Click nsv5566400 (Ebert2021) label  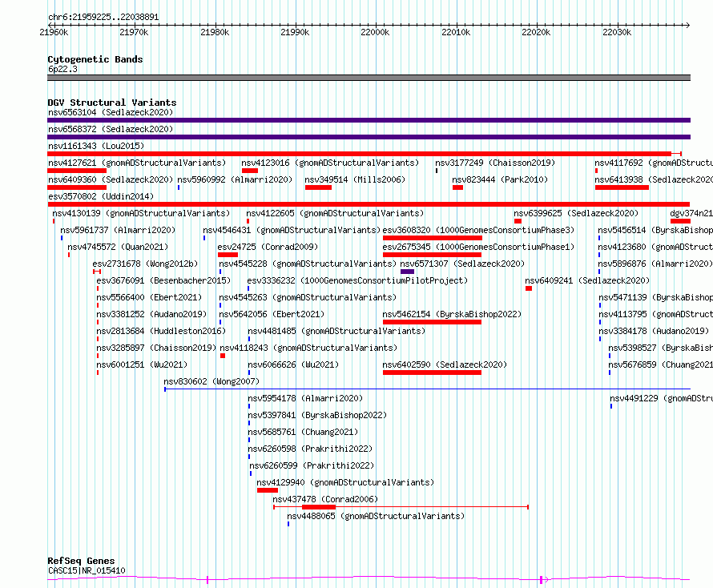149,297
